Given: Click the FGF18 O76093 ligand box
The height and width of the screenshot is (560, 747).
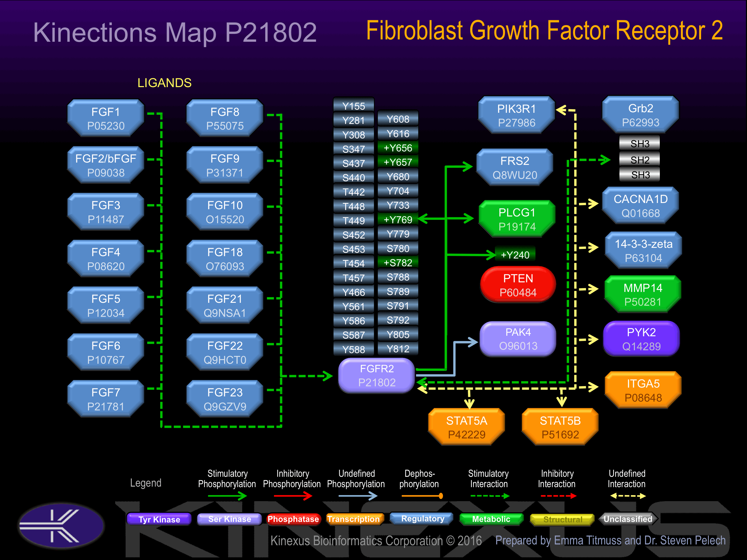Looking at the screenshot, I should [x=225, y=259].
